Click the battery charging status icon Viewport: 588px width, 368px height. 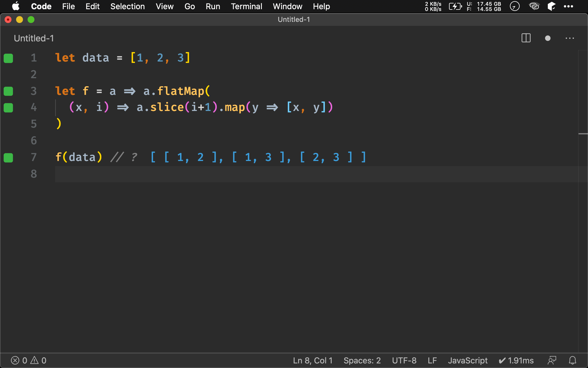[455, 6]
